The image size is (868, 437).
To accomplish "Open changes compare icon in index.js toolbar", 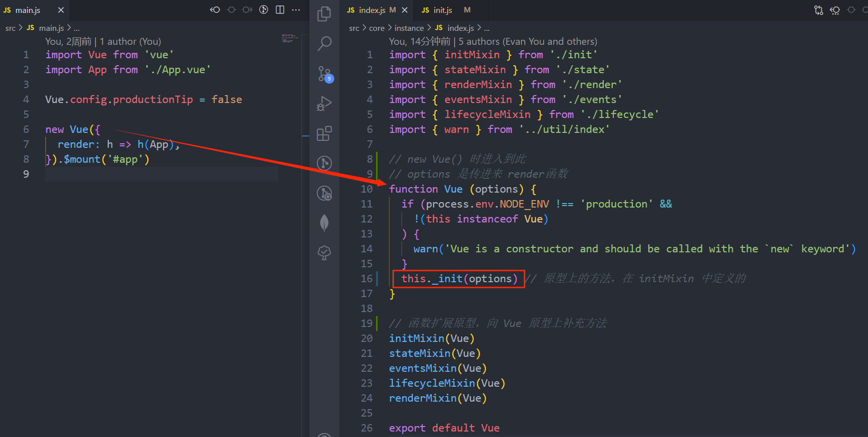I will pyautogui.click(x=818, y=10).
